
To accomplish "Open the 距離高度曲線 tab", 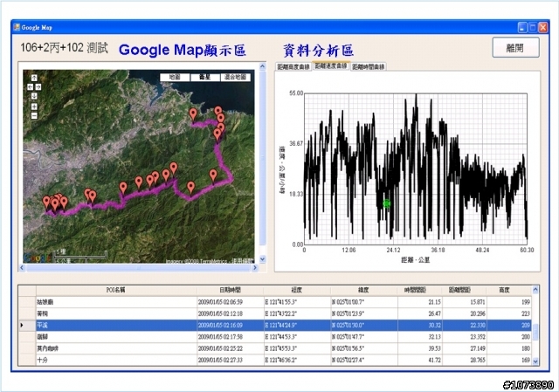I will (293, 67).
